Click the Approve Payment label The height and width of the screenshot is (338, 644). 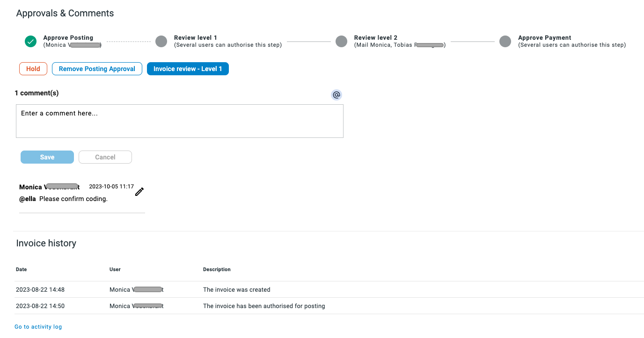pos(545,38)
